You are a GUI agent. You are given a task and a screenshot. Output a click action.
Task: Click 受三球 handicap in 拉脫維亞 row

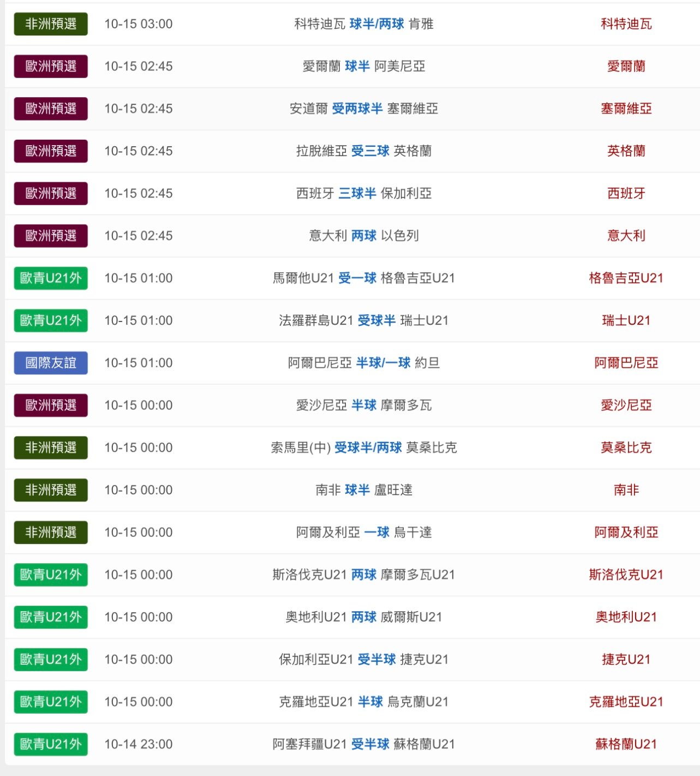click(370, 151)
